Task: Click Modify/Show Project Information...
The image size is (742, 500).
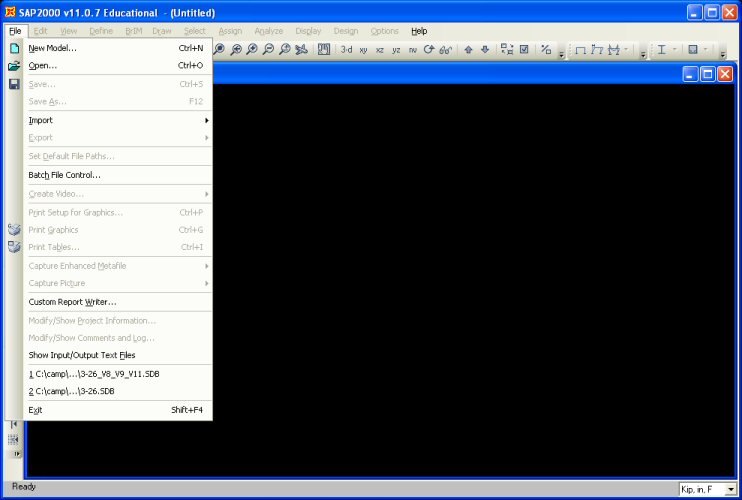Action: click(x=117, y=321)
